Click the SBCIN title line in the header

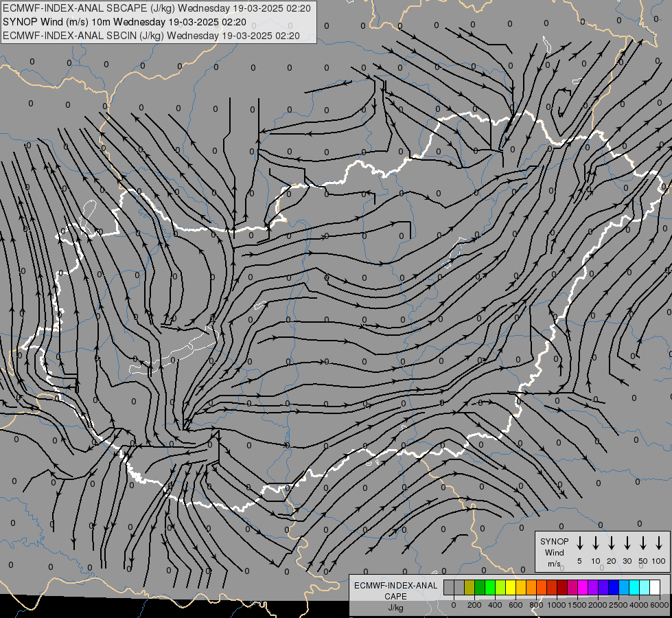pyautogui.click(x=151, y=36)
